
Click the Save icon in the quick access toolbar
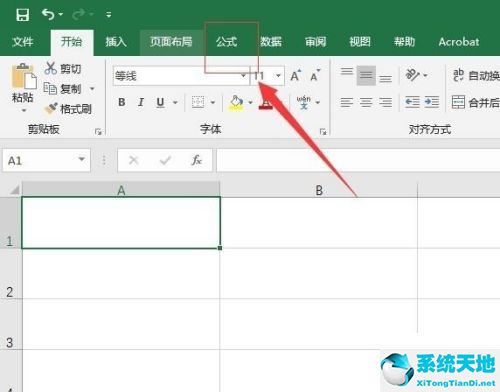[x=23, y=15]
